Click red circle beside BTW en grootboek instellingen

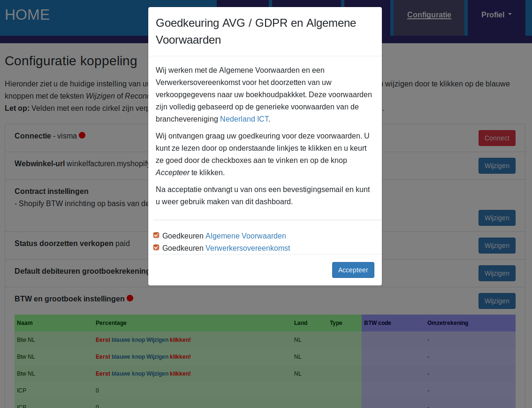130,298
